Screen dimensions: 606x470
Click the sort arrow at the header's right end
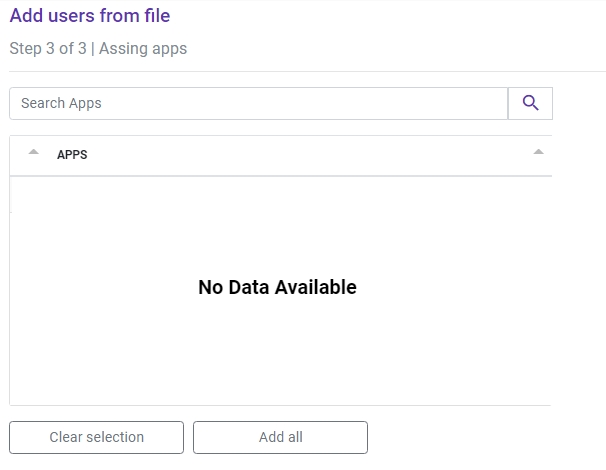[x=538, y=152]
